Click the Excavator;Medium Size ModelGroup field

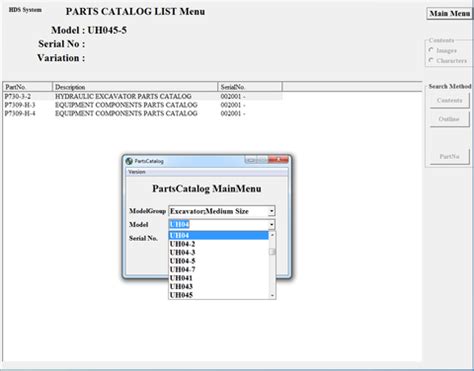pyautogui.click(x=219, y=211)
